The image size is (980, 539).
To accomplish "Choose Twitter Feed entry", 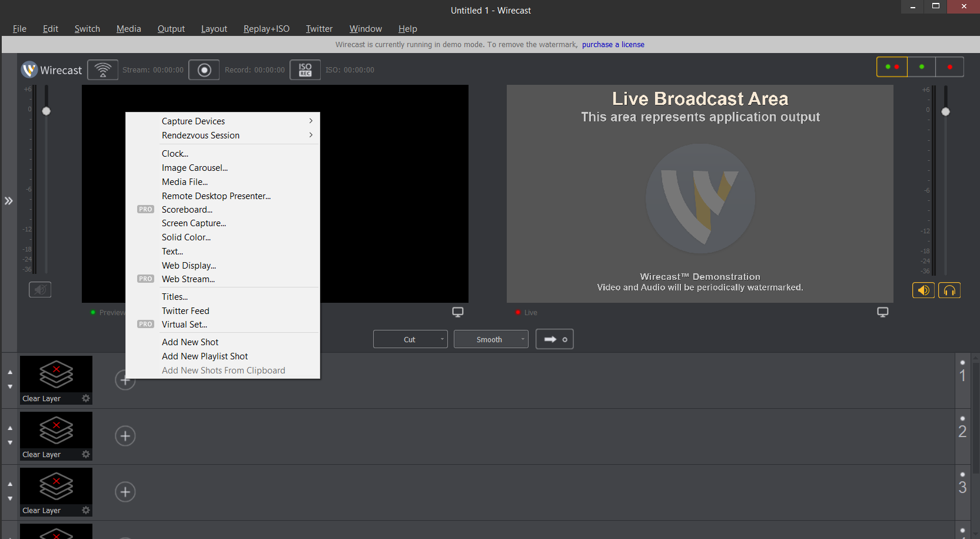I will click(223, 310).
